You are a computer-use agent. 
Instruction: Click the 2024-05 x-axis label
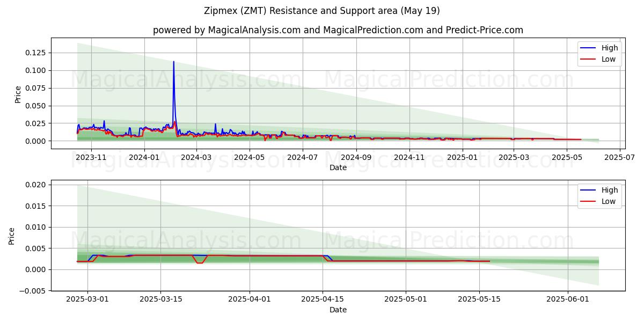coord(249,157)
